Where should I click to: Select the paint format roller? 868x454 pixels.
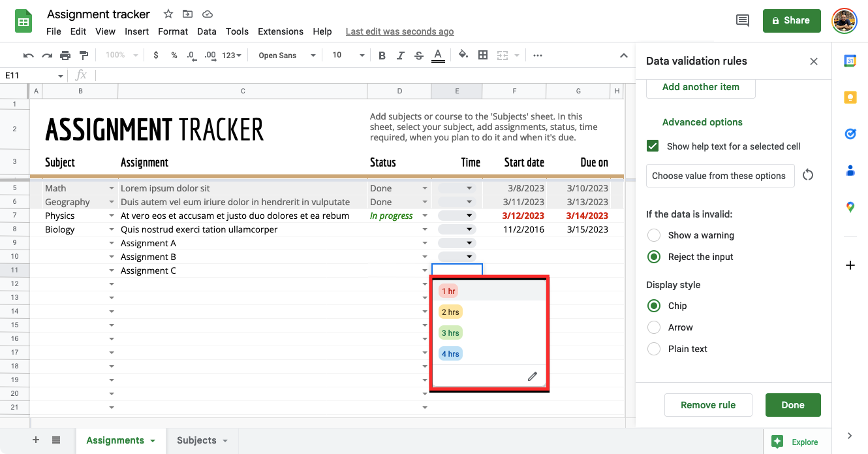tap(84, 56)
